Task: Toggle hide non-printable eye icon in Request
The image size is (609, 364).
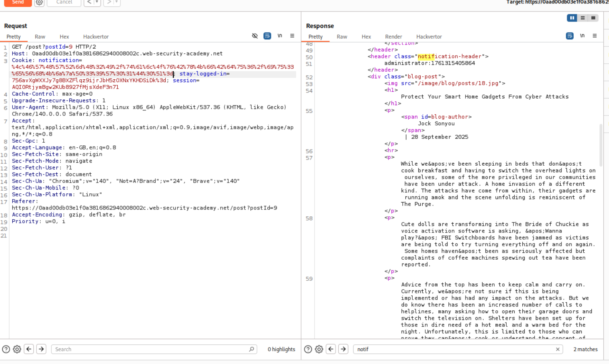Action: (255, 36)
